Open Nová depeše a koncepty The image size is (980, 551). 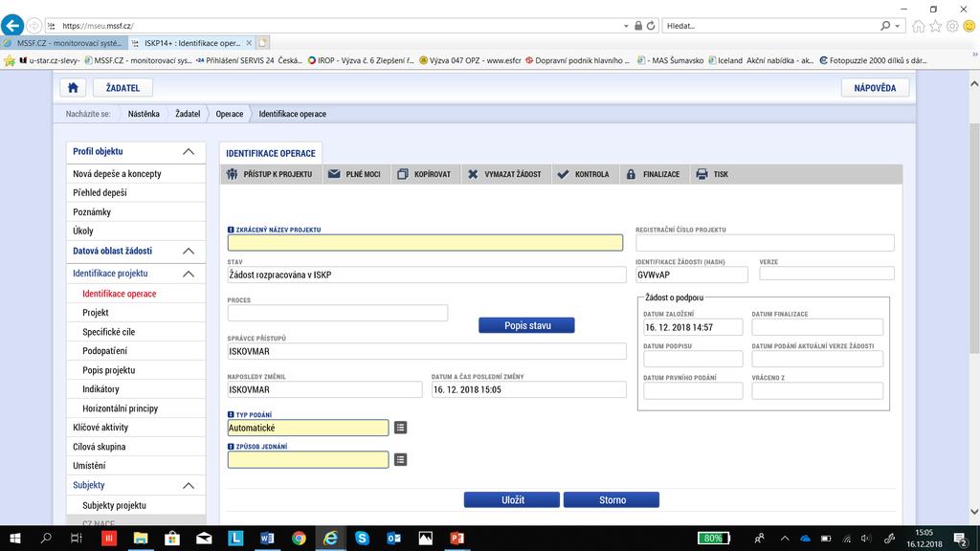(x=136, y=174)
